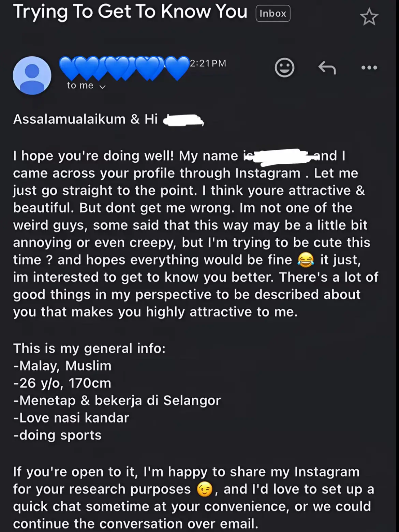This screenshot has height=532, width=399.
Task: Expand recipient details chevron beside "to me"
Action: click(102, 87)
